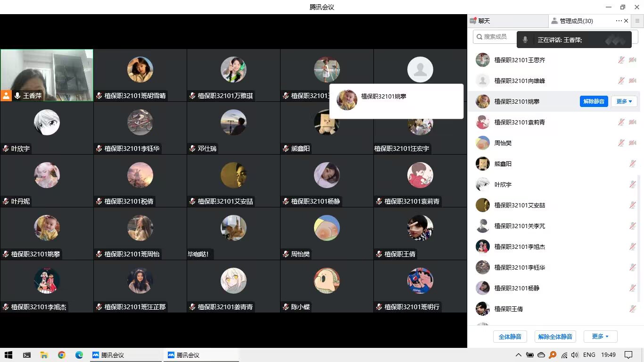Click the orange host icon on 王香萍's video
Image resolution: width=644 pixels, height=362 pixels.
[6, 96]
